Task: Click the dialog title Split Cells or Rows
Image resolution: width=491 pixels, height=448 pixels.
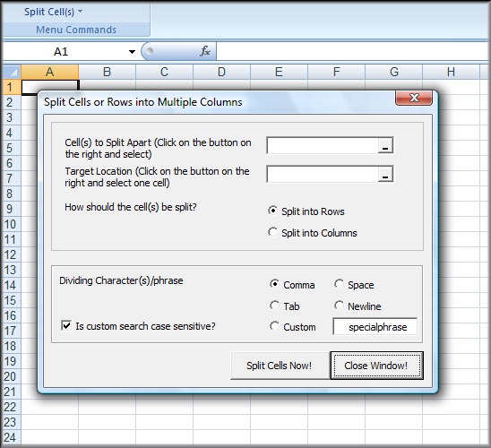Action: (x=143, y=102)
